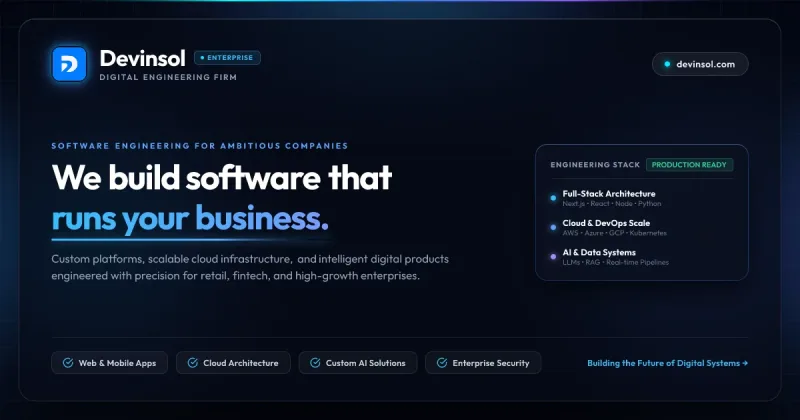This screenshot has width=800, height=420.
Task: Click the bullet dot beside Cloud & DevOps Scale
Action: [x=553, y=228]
